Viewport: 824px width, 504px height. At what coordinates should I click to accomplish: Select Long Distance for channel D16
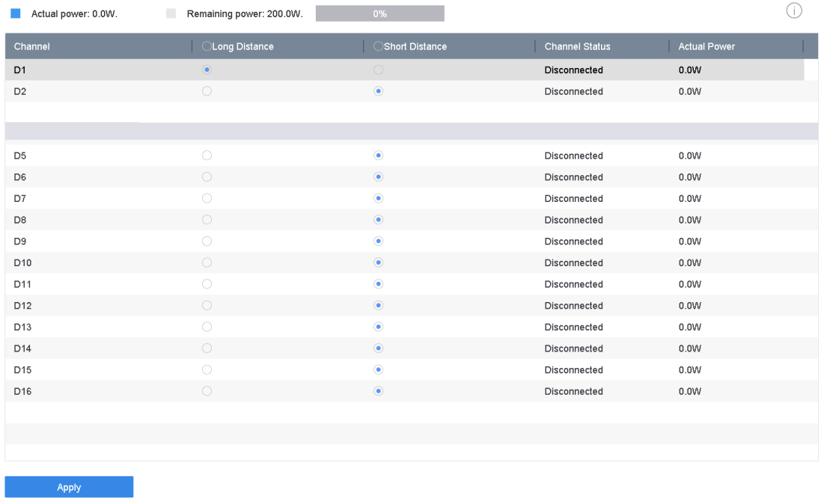tap(207, 391)
